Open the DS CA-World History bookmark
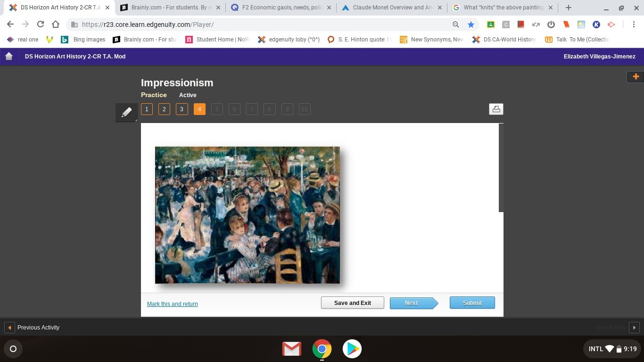This screenshot has height=362, width=644. point(504,40)
